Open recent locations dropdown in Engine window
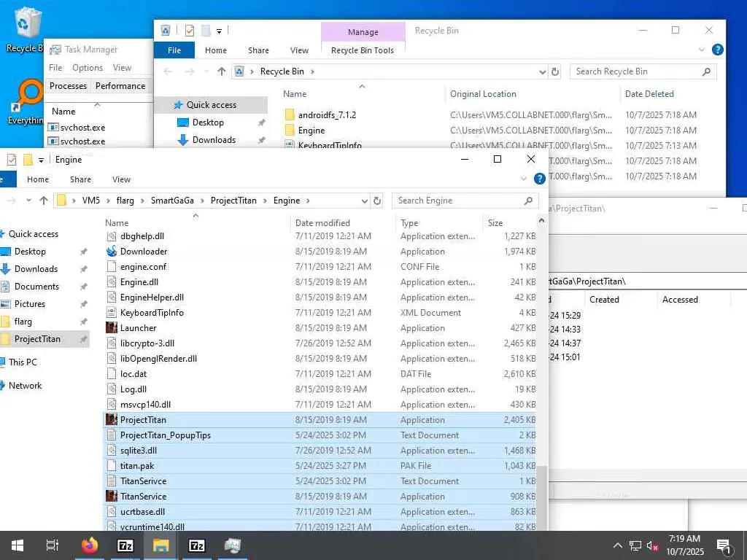Image resolution: width=747 pixels, height=560 pixels. 28,201
